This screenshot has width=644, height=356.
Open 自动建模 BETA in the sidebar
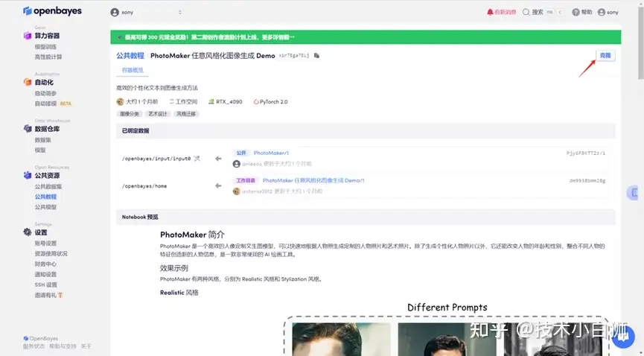[53, 104]
